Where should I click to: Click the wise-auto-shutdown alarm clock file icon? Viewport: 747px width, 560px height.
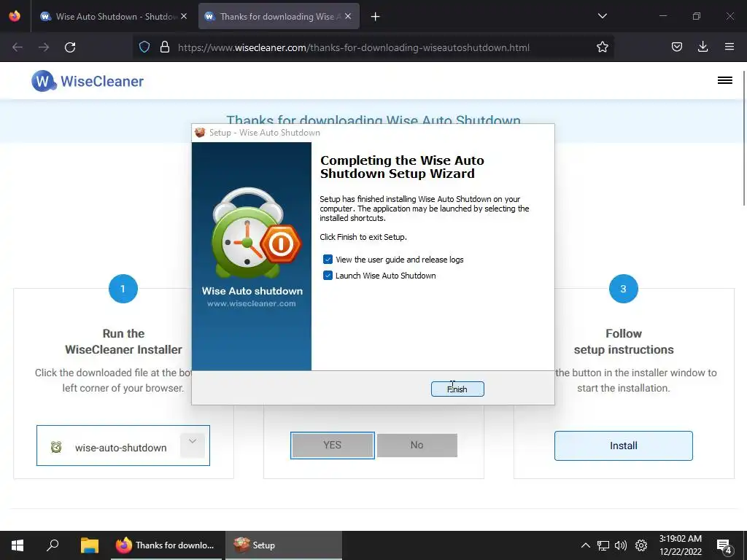[x=56, y=447]
